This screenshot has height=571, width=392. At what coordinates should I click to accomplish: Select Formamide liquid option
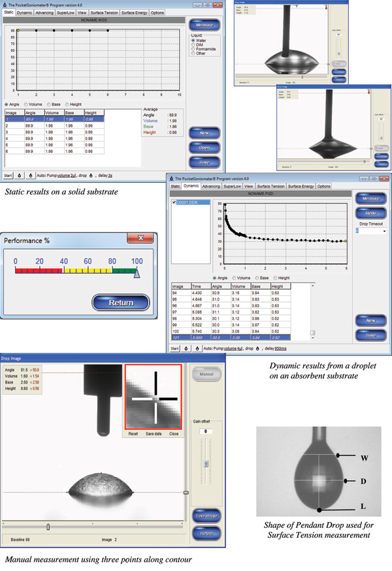click(193, 49)
